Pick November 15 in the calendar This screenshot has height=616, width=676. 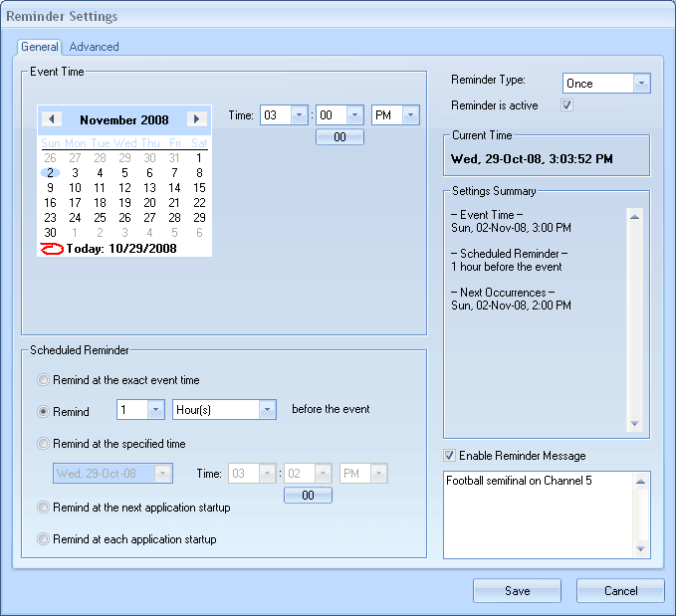[199, 187]
